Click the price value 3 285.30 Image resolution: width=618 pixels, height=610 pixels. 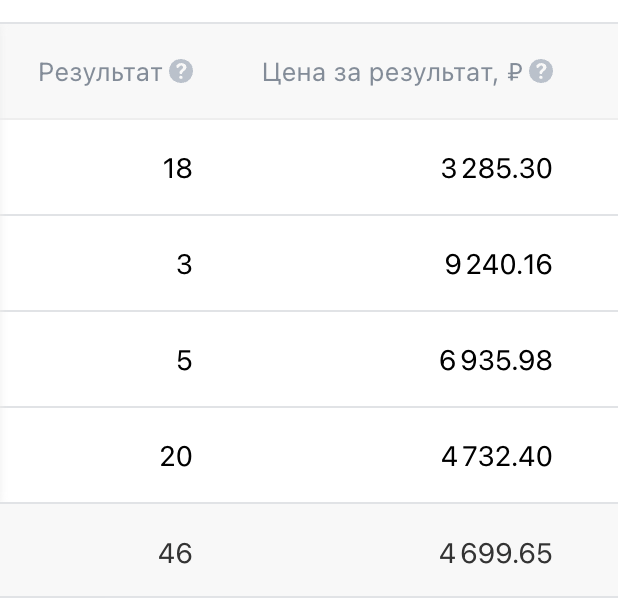[x=496, y=169]
